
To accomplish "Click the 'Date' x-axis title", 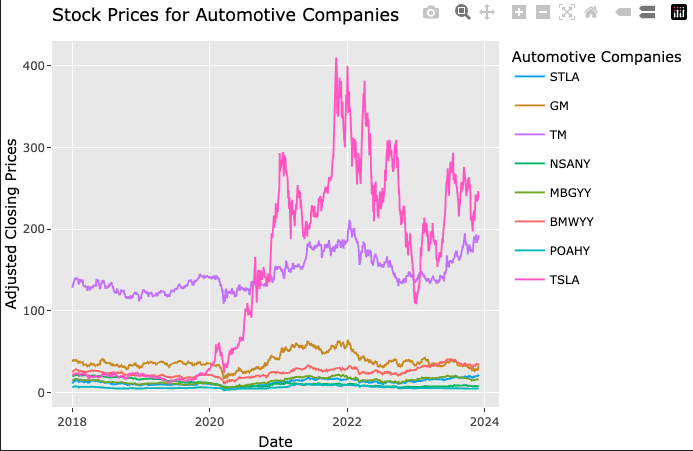I will click(x=275, y=441).
